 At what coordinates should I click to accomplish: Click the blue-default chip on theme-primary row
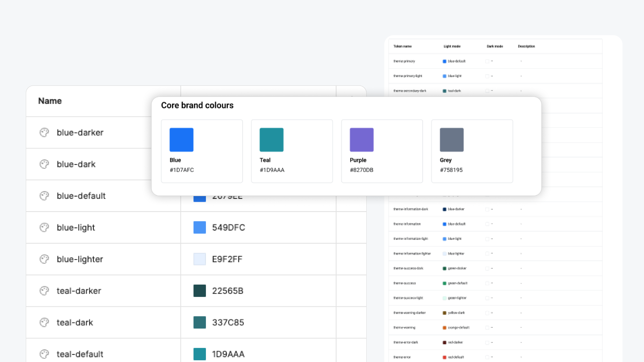pos(444,61)
